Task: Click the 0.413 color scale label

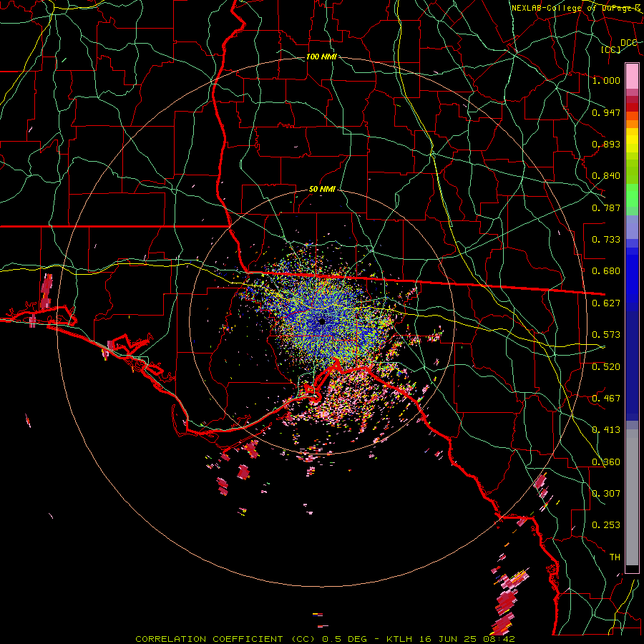Action: coord(606,430)
